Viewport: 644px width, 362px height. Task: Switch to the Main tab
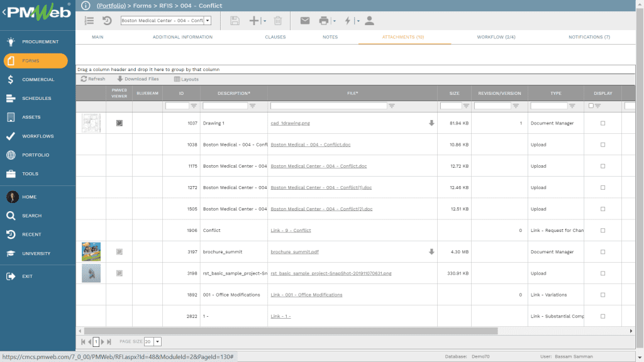pos(97,37)
